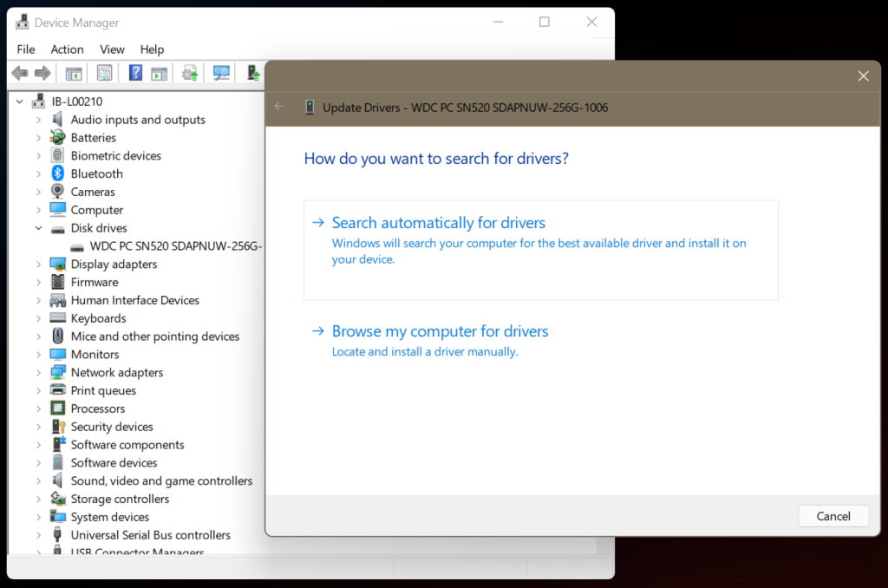Click the Update device driver toolbar icon
The height and width of the screenshot is (588, 888).
(x=253, y=73)
